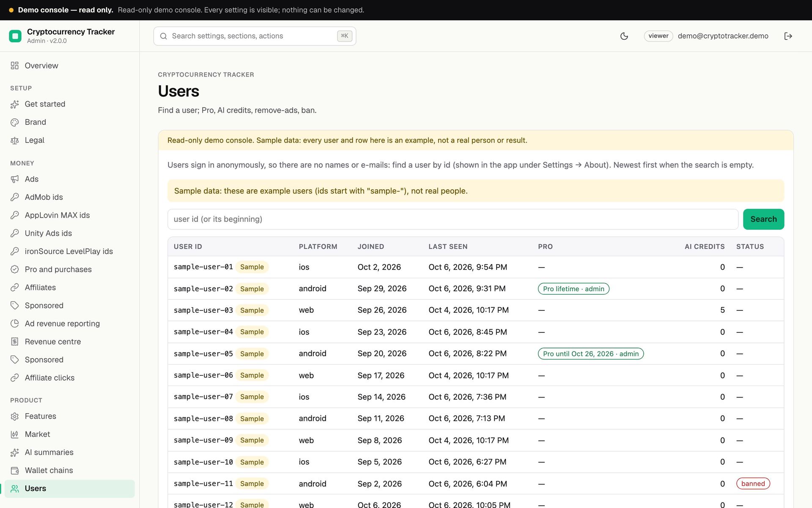Click Pro until Oct 26, 2026 badge

(x=591, y=353)
